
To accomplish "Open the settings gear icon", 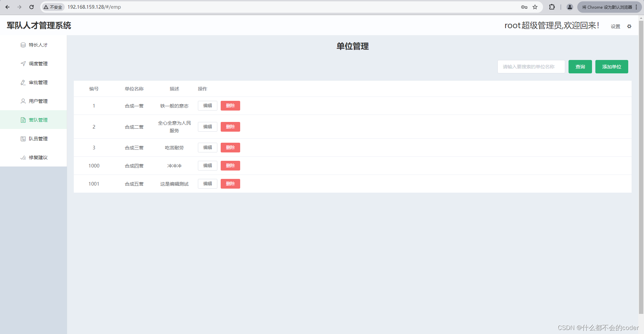I will [x=629, y=26].
